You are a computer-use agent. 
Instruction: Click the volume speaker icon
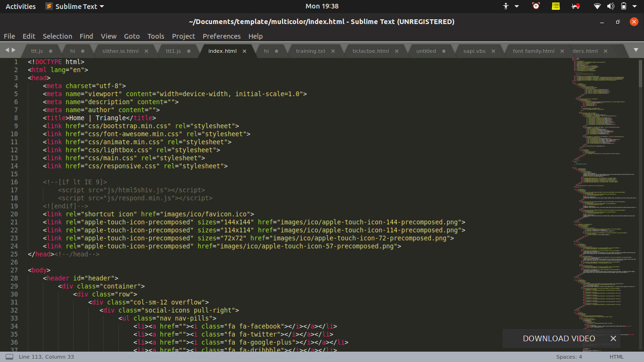611,6
